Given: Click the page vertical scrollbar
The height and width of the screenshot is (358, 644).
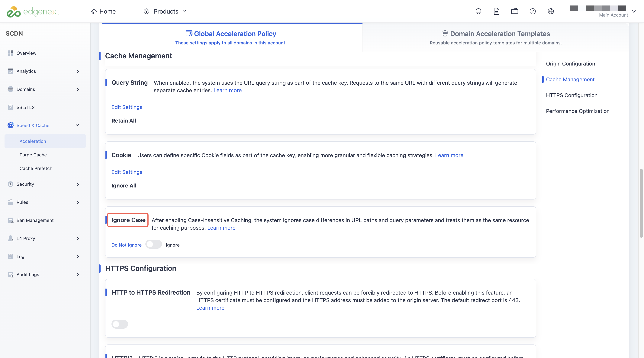Looking at the screenshot, I should pos(641,203).
